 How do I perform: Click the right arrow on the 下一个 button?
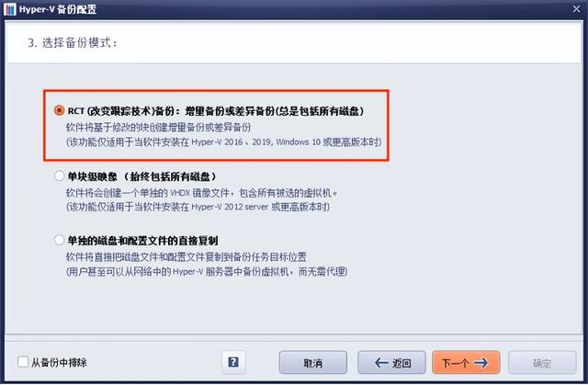pos(481,363)
